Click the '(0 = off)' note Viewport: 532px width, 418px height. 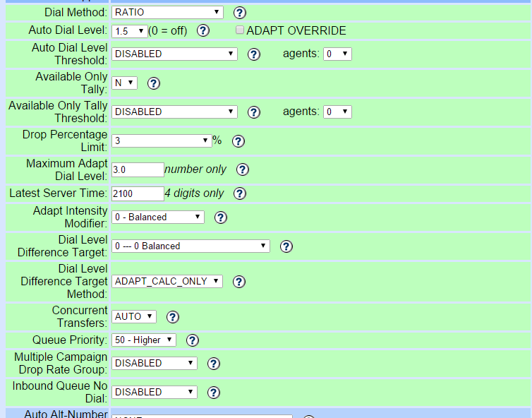pyautogui.click(x=168, y=31)
